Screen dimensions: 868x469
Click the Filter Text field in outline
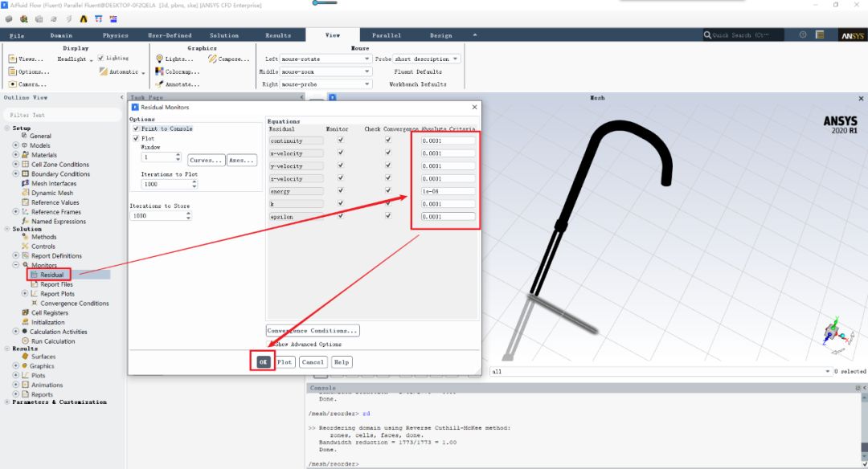click(62, 115)
